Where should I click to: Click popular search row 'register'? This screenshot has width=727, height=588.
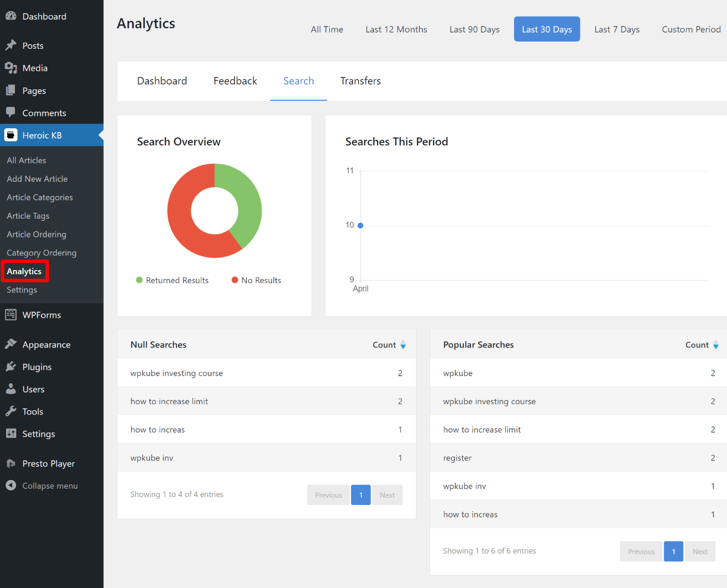point(578,458)
